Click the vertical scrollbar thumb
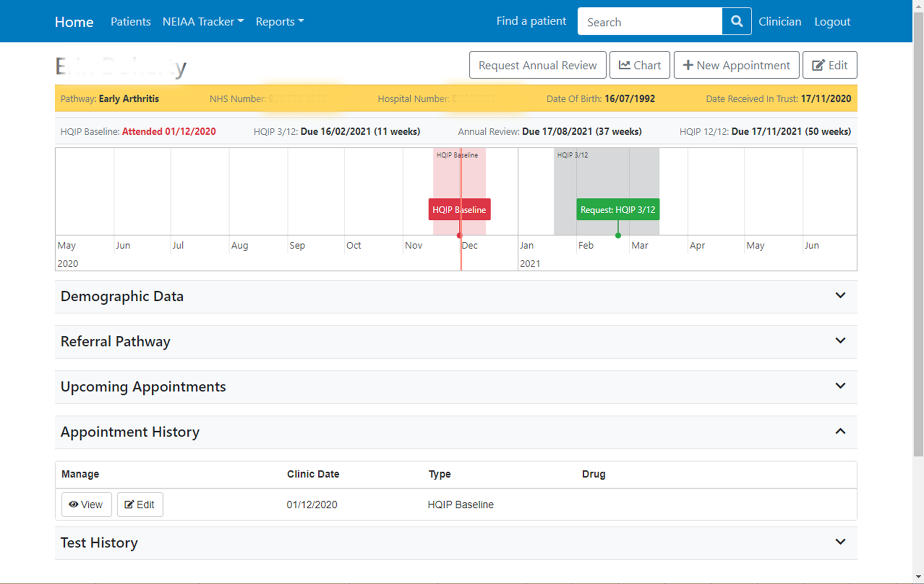 tap(918, 233)
